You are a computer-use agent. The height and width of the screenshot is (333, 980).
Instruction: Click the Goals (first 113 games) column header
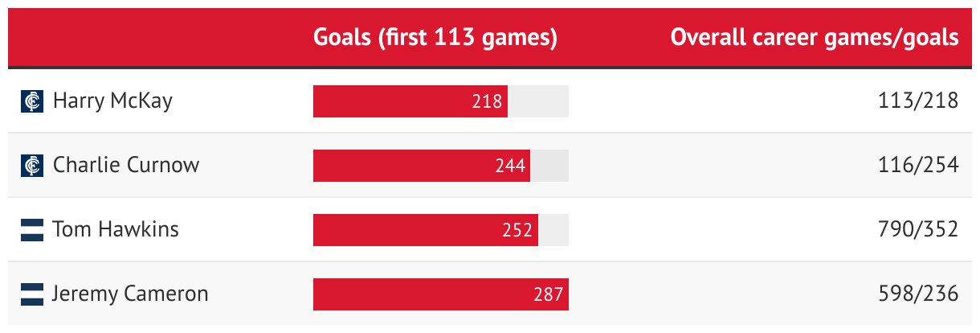(x=435, y=37)
